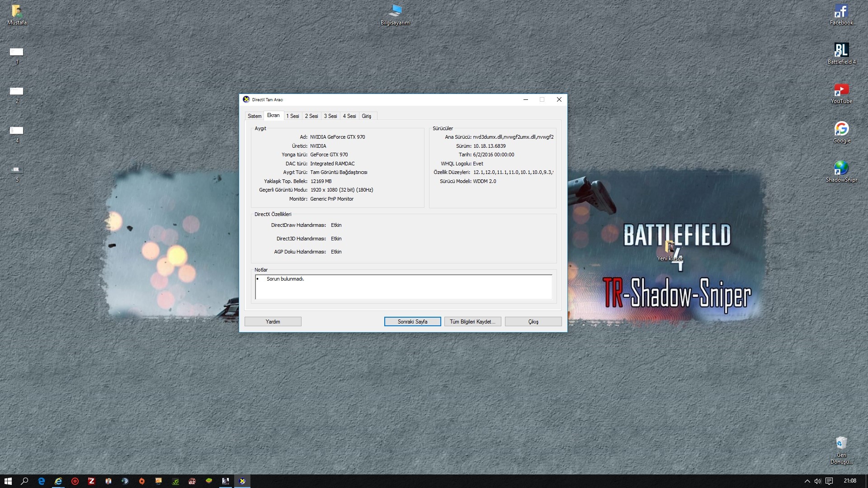Screen dimensions: 868x488
Task: Select desktop file named 1
Action: [17, 56]
